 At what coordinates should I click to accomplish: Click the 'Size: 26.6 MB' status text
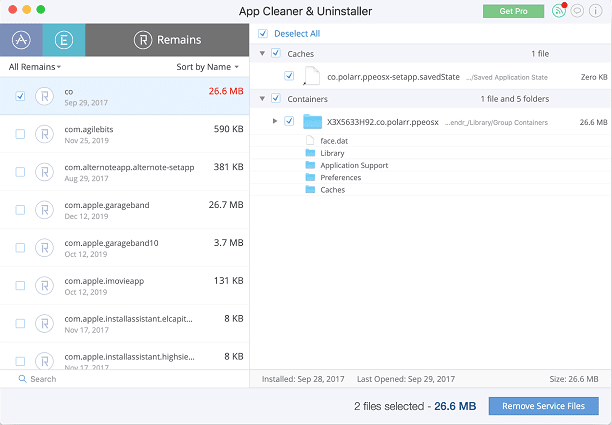574,379
